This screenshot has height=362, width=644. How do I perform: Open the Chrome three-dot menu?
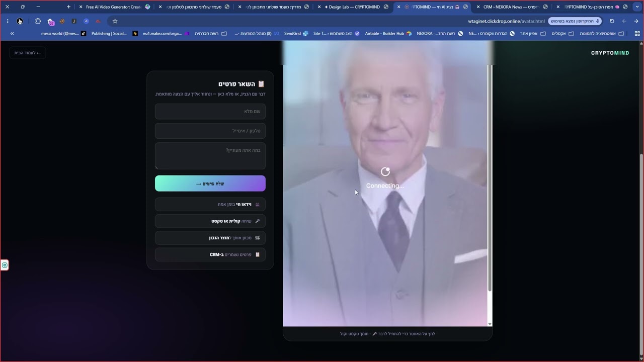point(8,21)
